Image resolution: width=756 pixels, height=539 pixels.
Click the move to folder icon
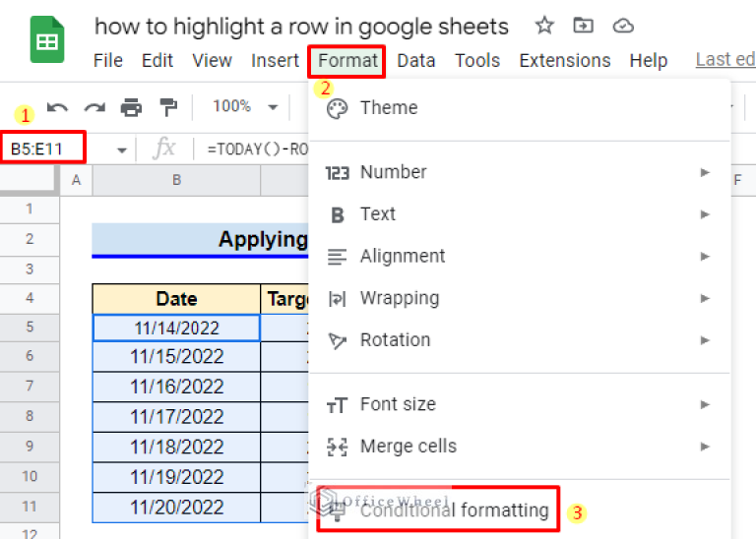coord(583,26)
